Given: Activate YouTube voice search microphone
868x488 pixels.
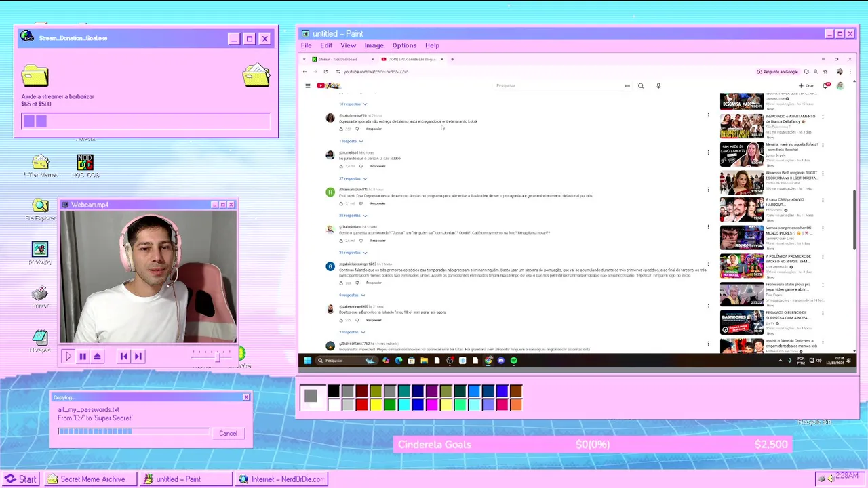Looking at the screenshot, I should [x=658, y=85].
